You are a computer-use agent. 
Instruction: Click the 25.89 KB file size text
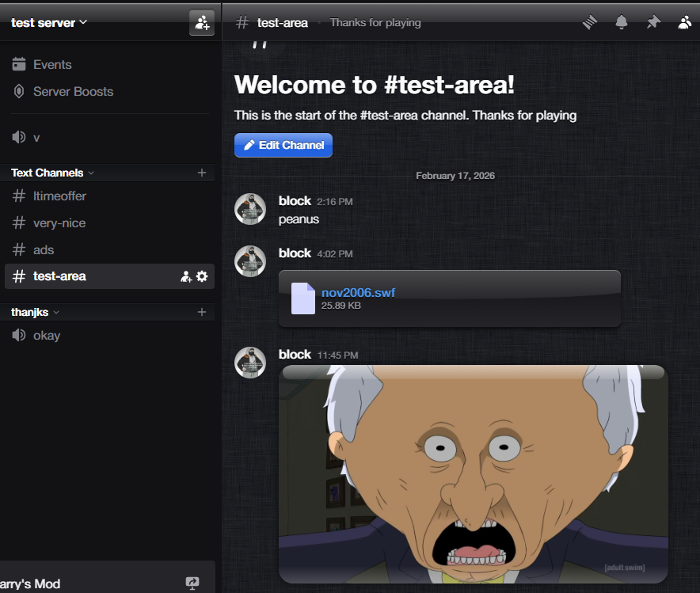click(341, 306)
